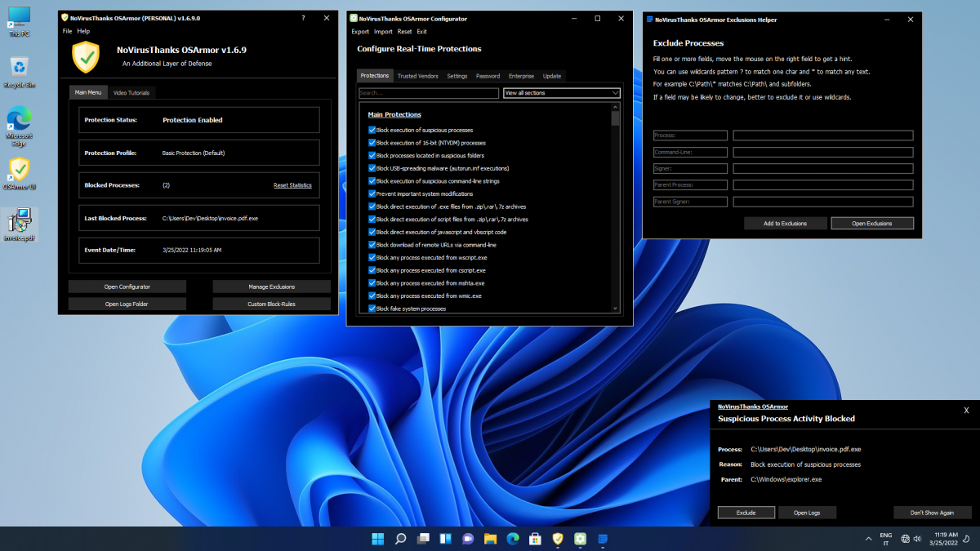Open the network tray icon
980x551 pixels.
point(906,539)
